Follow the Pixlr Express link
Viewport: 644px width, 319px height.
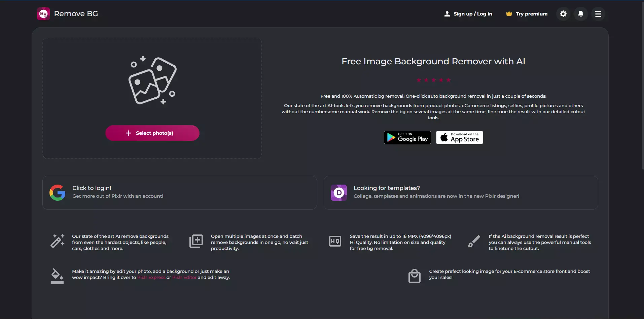tap(151, 278)
